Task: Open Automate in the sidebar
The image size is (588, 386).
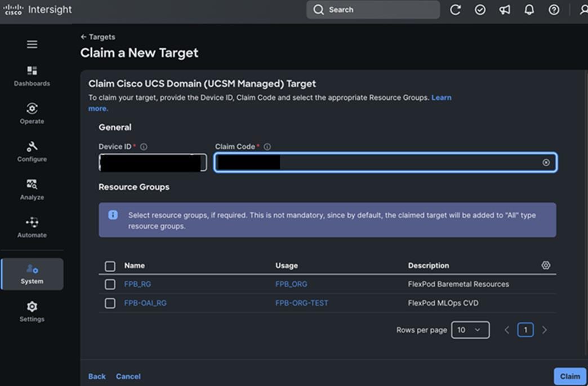Action: point(32,227)
